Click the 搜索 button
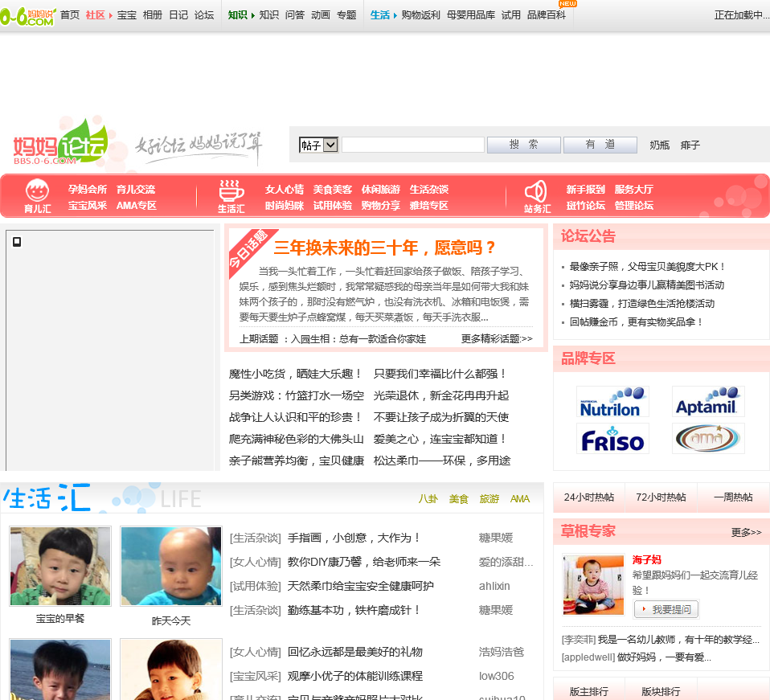This screenshot has width=770, height=700. pos(523,145)
